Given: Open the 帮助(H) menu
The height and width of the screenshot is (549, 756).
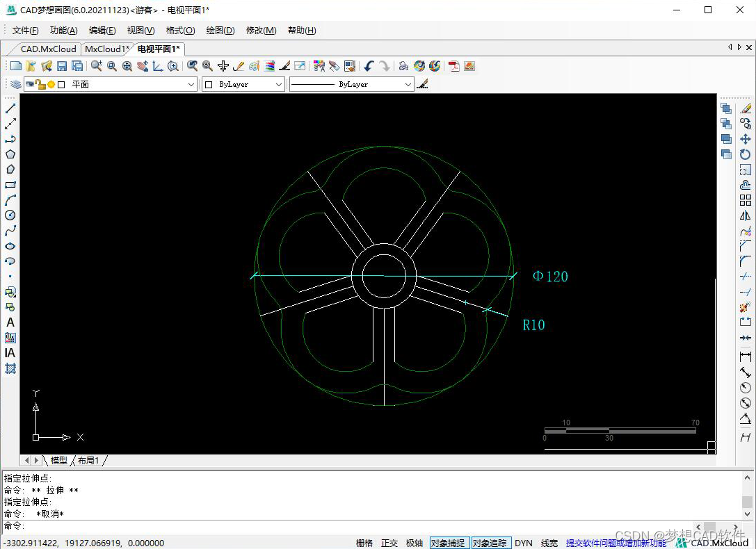Looking at the screenshot, I should [302, 31].
